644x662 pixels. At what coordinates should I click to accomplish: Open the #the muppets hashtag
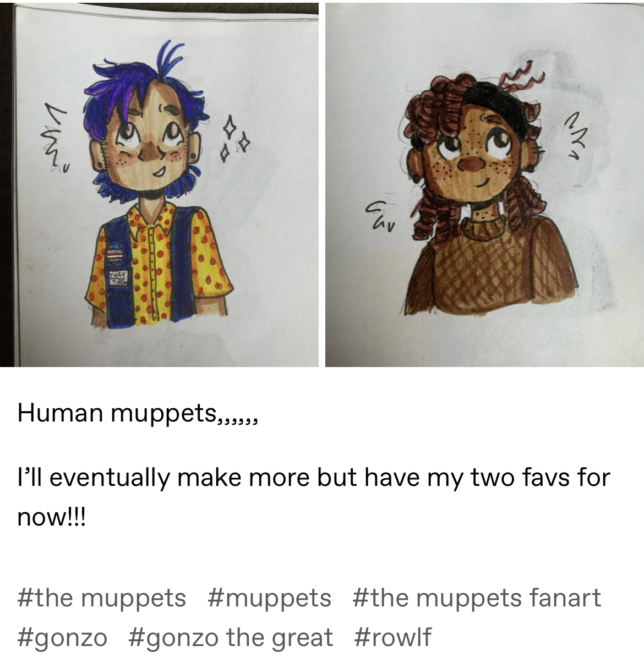coord(102,598)
